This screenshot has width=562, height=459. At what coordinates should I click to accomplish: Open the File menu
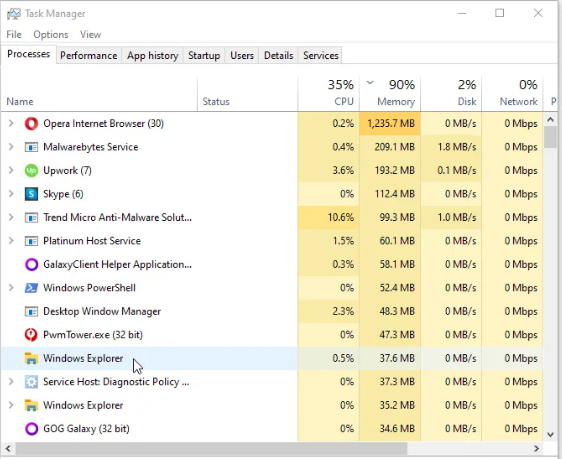click(14, 35)
